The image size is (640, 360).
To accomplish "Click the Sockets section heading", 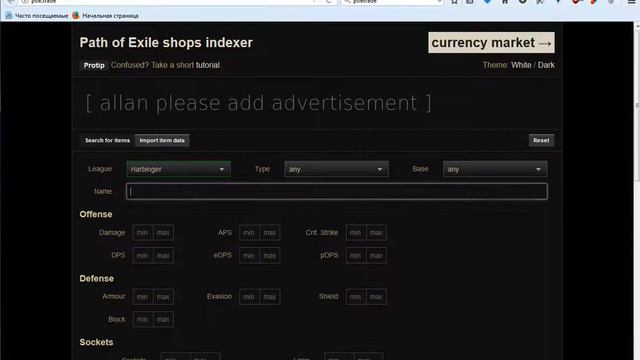I will [96, 342].
